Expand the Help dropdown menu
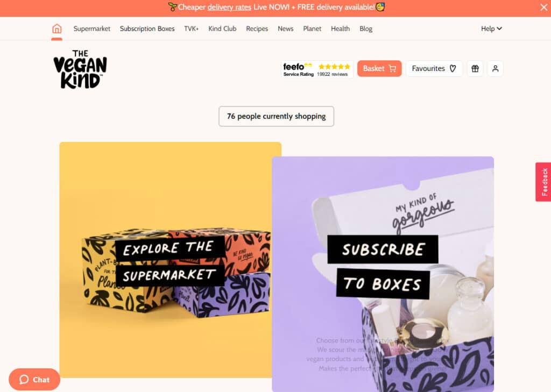551x392 pixels. click(x=491, y=28)
